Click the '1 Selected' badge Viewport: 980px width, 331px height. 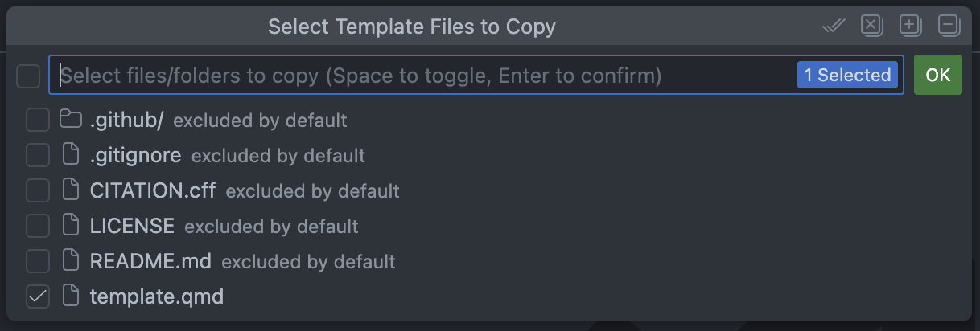pyautogui.click(x=847, y=75)
